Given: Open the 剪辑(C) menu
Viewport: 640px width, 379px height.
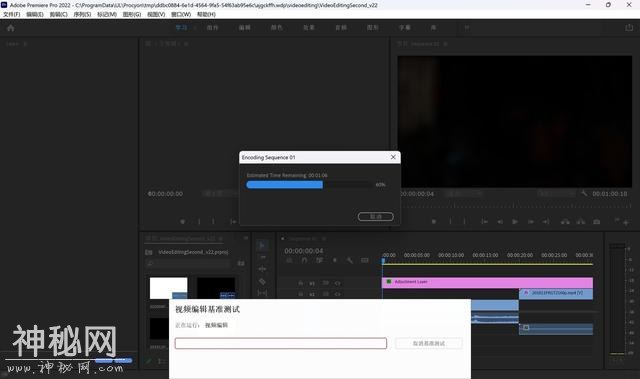Looking at the screenshot, I should click(58, 14).
